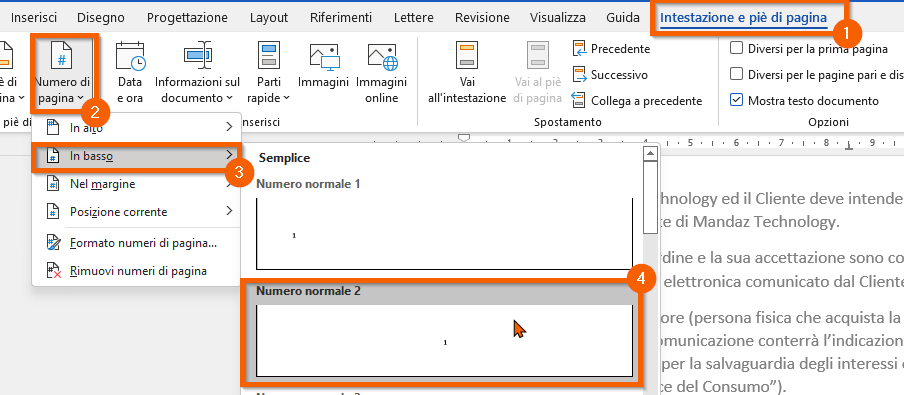Uncheck Mostra testo documento
The width and height of the screenshot is (904, 395).
tap(736, 100)
